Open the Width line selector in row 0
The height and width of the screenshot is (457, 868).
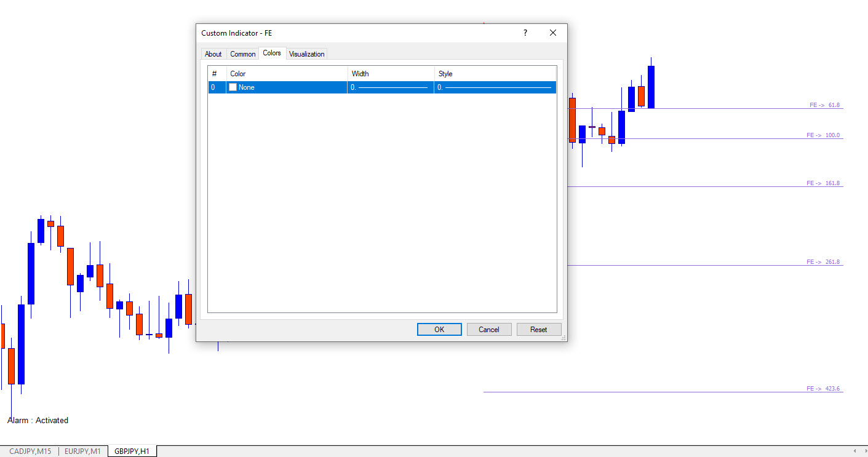[x=390, y=87]
